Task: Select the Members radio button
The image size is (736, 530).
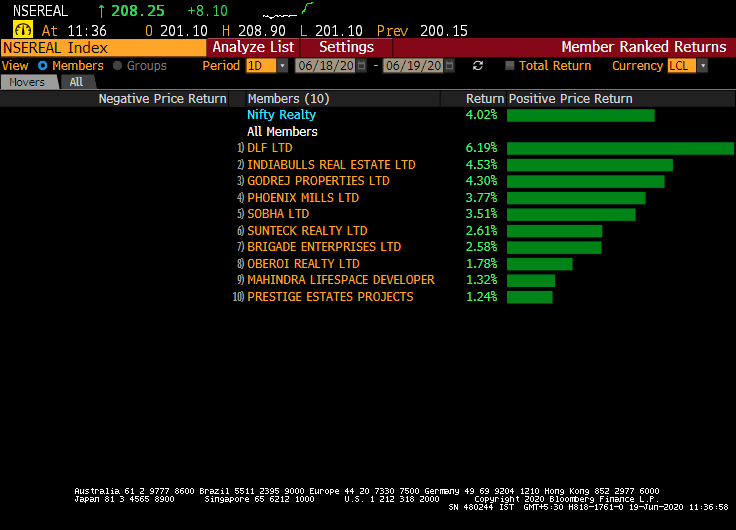Action: pos(43,66)
